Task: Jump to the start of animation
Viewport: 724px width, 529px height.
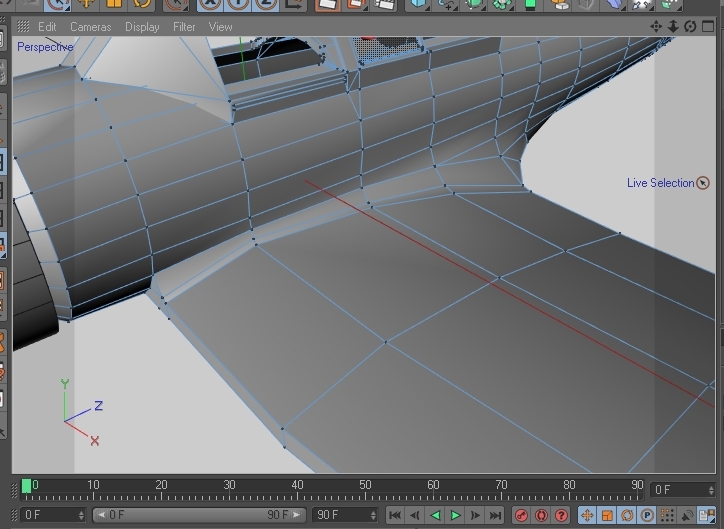Action: click(396, 515)
